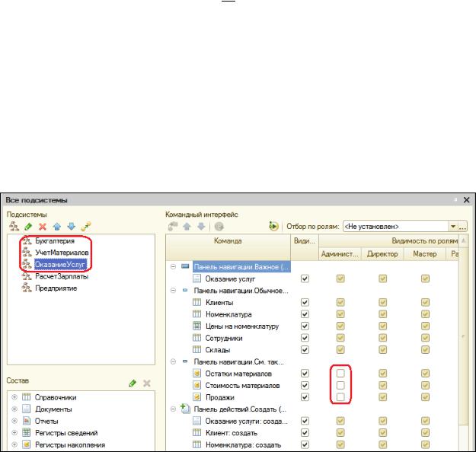This screenshot has height=452, width=476.
Task: Check Администратор box for Остатки материалов
Action: coord(340,373)
